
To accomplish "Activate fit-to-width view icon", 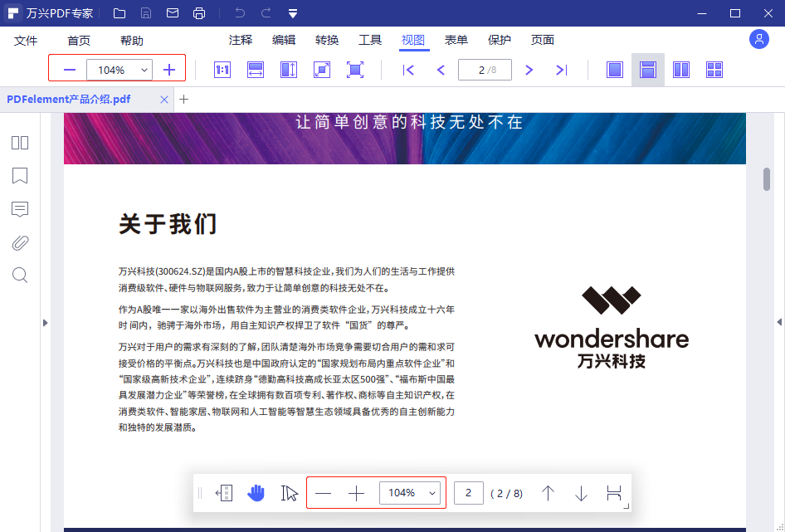I will (255, 70).
